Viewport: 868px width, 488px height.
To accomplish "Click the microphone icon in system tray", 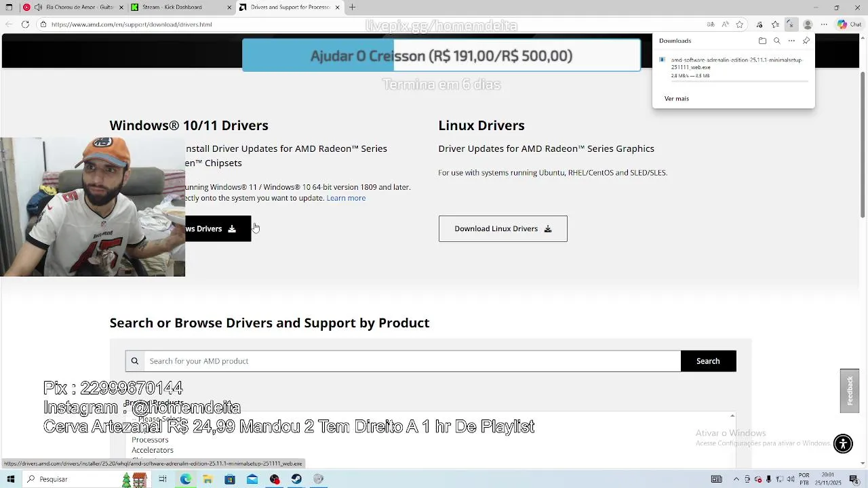I will [769, 479].
